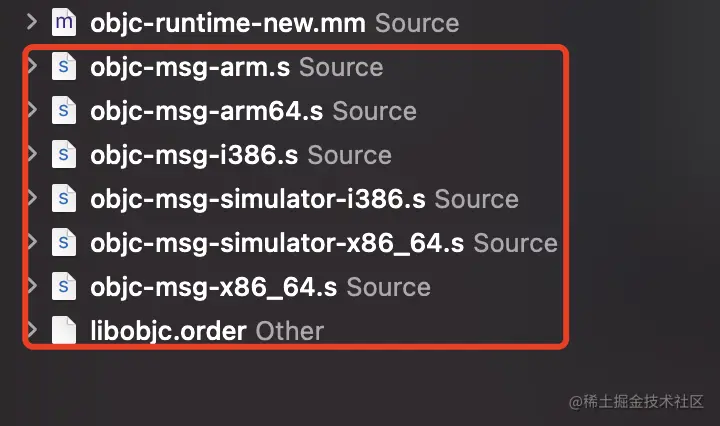Click the objc-msg-arm.s assembly file icon
The width and height of the screenshot is (720, 426).
[64, 68]
